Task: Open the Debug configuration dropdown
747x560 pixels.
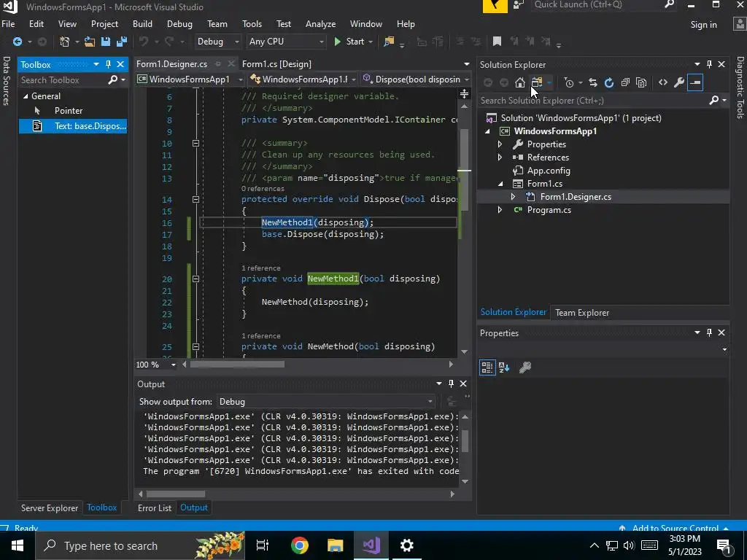Action: pyautogui.click(x=217, y=42)
